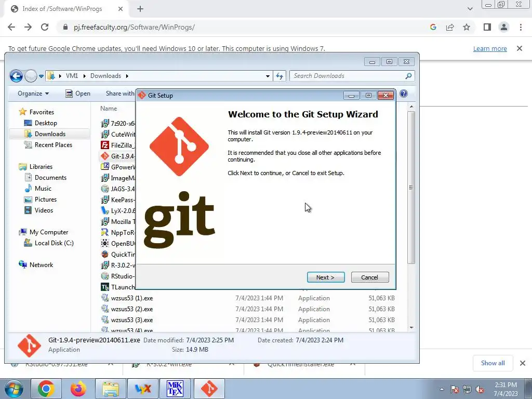Select the Git-1.9.4 file icon

coord(105,156)
